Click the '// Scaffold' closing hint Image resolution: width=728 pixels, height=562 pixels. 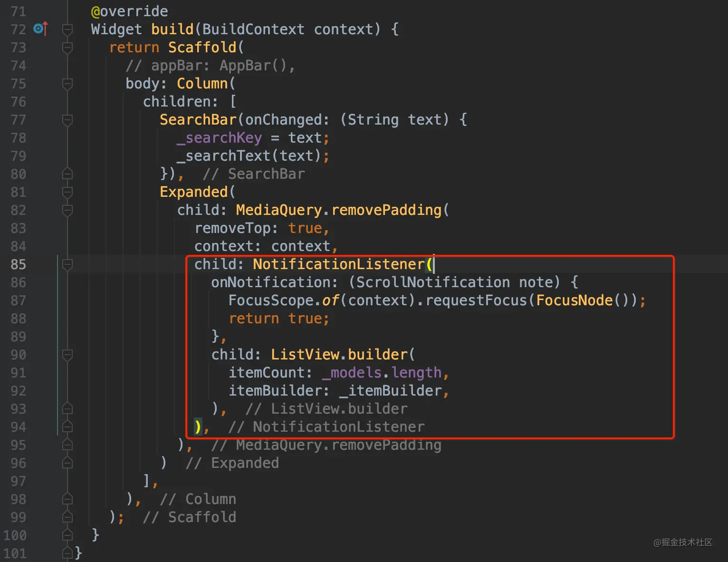pos(189,517)
